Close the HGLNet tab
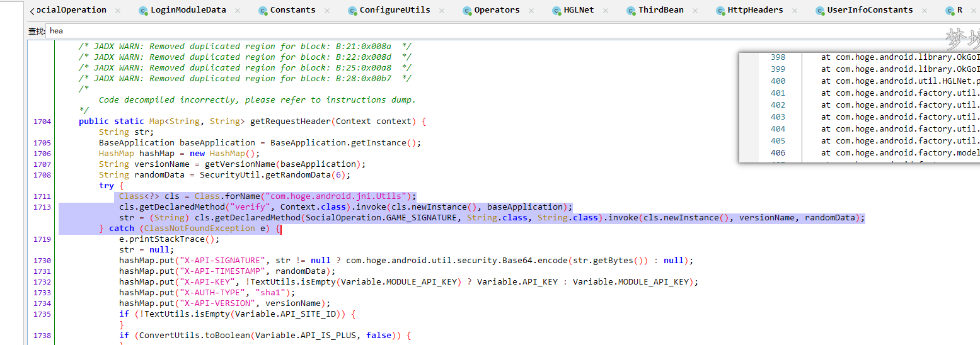This screenshot has height=345, width=980. point(606,11)
